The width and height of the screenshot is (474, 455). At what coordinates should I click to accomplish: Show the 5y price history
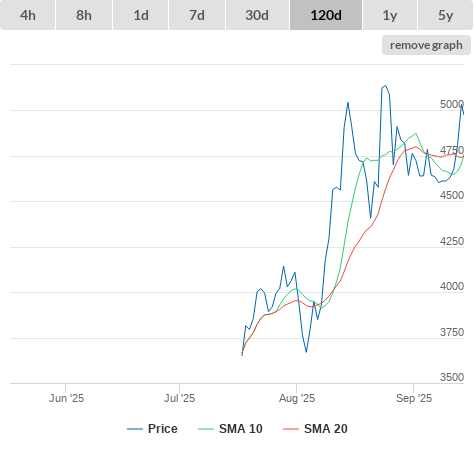coord(445,15)
